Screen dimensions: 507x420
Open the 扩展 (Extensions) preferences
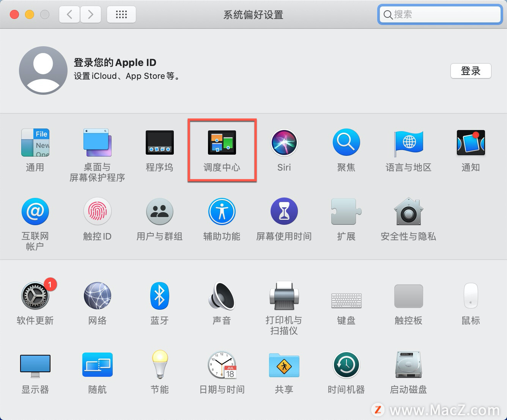click(346, 212)
